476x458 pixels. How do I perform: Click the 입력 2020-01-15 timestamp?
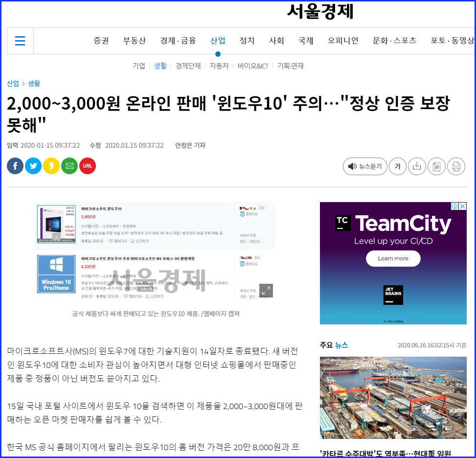(44, 145)
